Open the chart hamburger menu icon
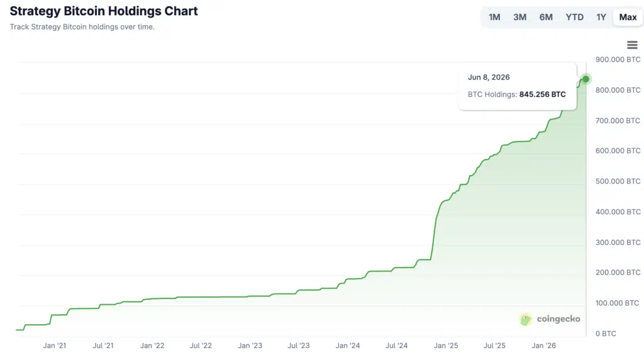The width and height of the screenshot is (644, 353). (632, 45)
